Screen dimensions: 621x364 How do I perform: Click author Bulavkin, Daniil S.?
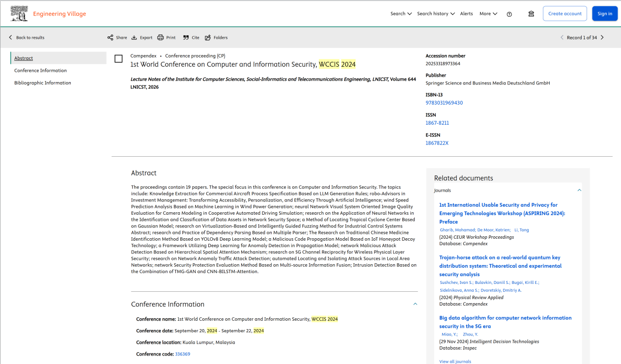tap(492, 282)
